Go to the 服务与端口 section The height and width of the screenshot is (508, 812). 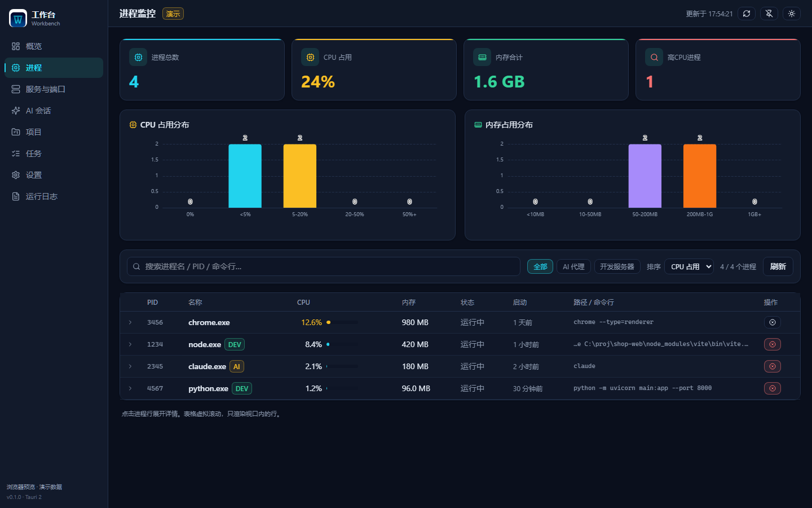(x=54, y=89)
